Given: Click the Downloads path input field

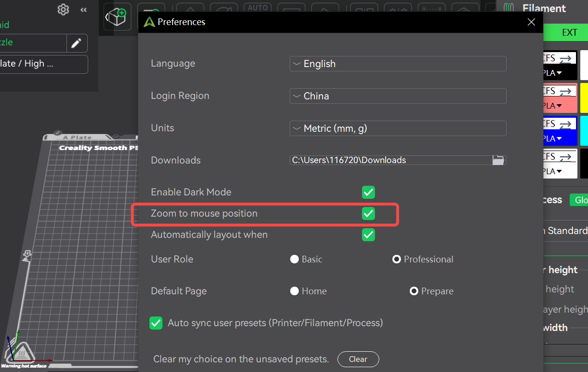Looking at the screenshot, I should tap(390, 160).
